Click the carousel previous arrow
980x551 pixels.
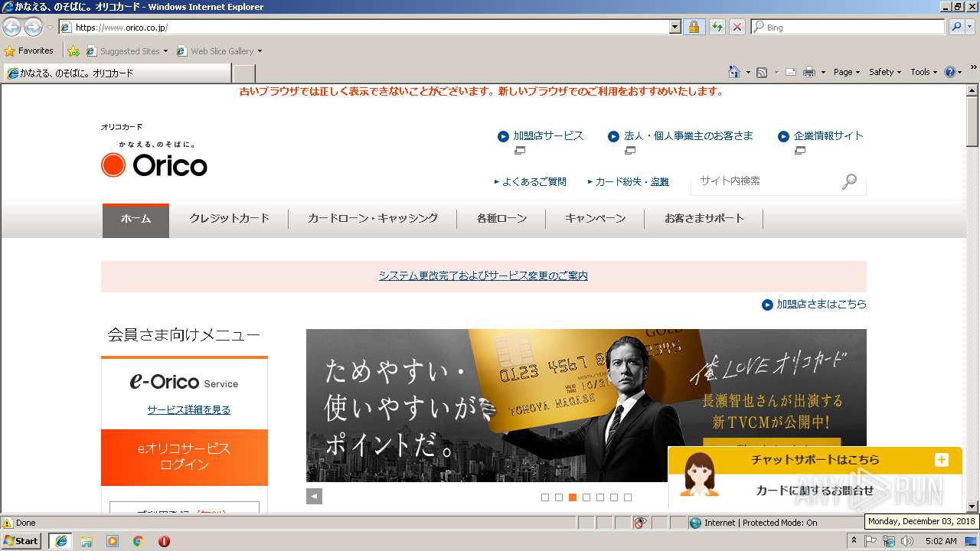click(314, 496)
